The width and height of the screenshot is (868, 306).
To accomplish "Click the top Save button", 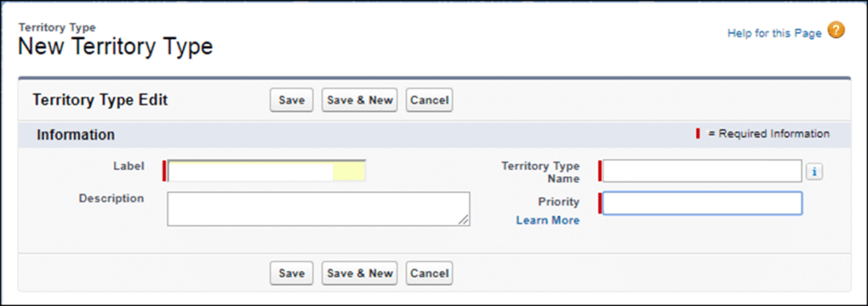I will coord(292,100).
